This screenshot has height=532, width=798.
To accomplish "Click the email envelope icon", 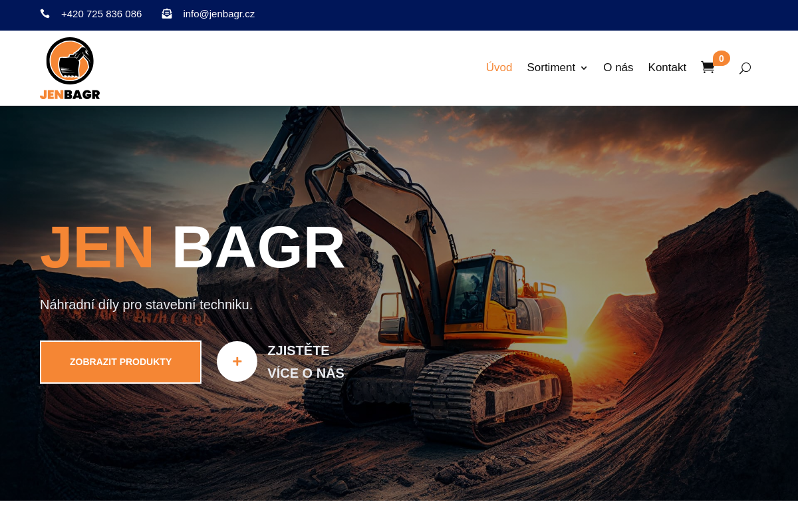I will click(167, 14).
